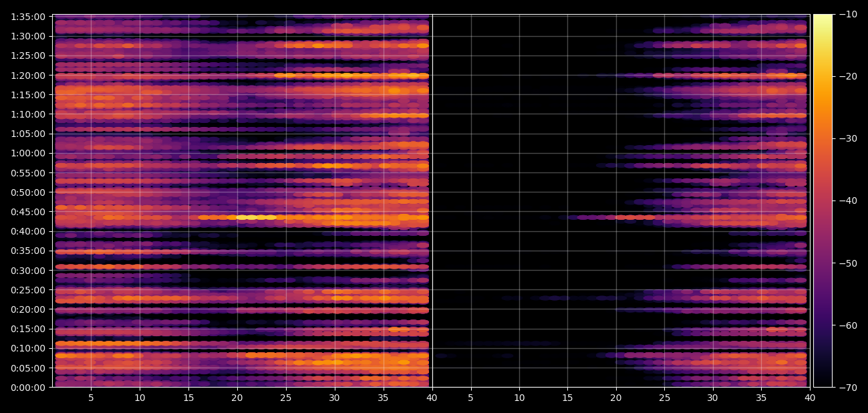Image resolution: width=868 pixels, height=413 pixels.
Task: Click x-axis label 40 between the two heatmaps
Action: click(x=432, y=398)
